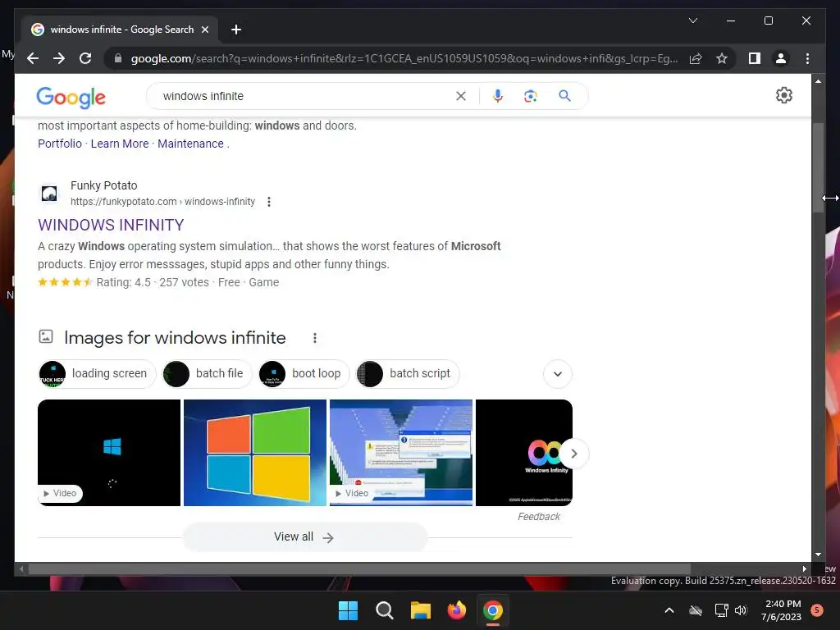The width and height of the screenshot is (840, 630).
Task: Open the tab search dropdown arrow
Action: (x=692, y=21)
